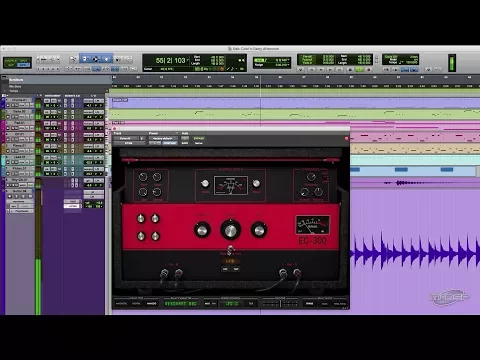The image size is (480, 360).
Task: Toggle the plugin Bypass button
Action: [199, 138]
